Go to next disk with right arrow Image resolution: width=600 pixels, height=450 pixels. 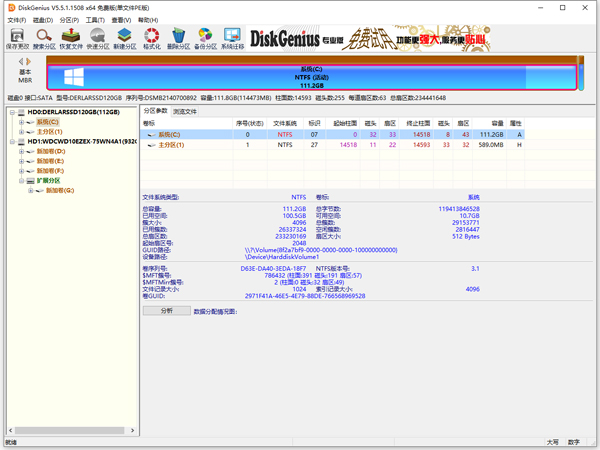(x=29, y=61)
